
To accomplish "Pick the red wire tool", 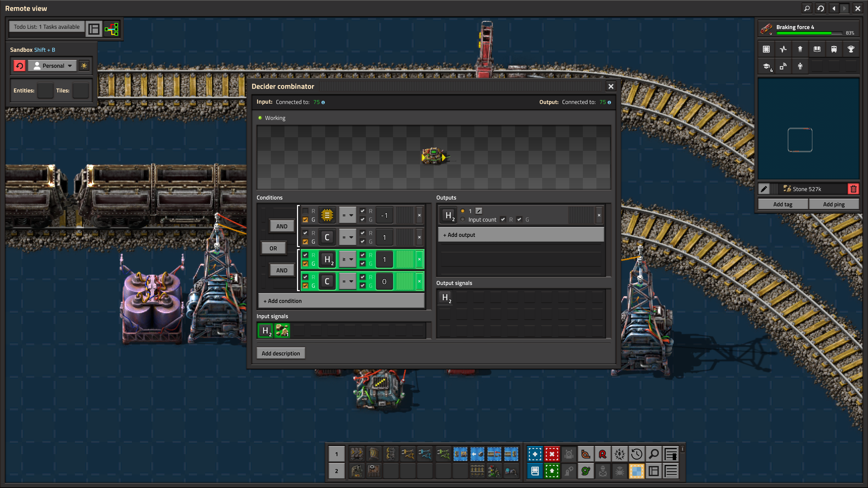I will (x=603, y=454).
